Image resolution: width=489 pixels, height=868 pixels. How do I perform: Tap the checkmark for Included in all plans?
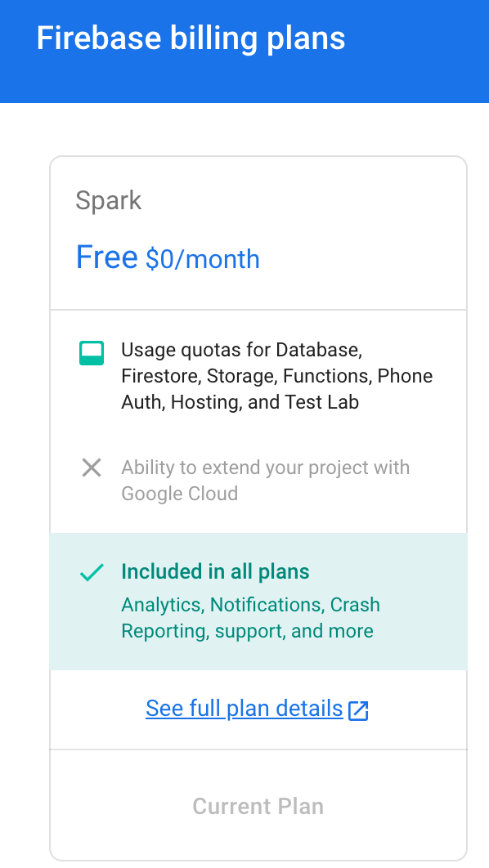click(x=92, y=572)
